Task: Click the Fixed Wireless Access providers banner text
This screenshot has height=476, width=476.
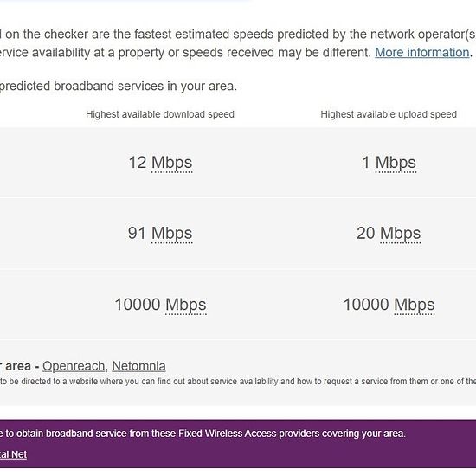Action: click(203, 434)
